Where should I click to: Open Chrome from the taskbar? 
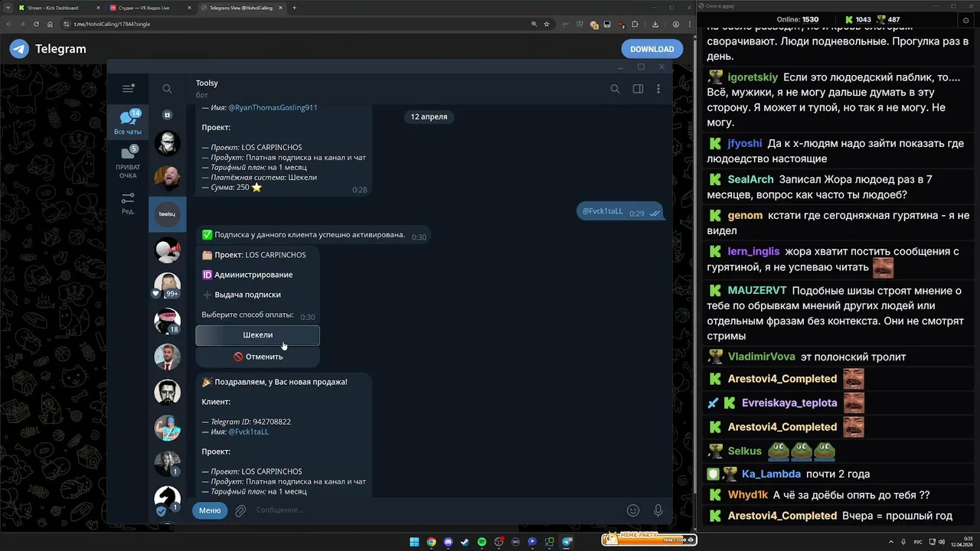click(431, 542)
